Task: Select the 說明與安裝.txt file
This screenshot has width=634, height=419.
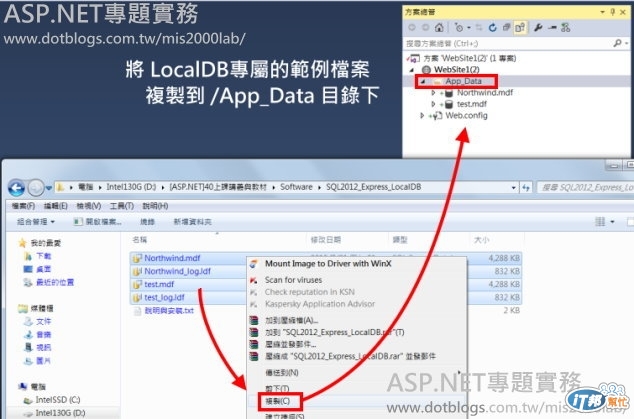Action: [169, 311]
